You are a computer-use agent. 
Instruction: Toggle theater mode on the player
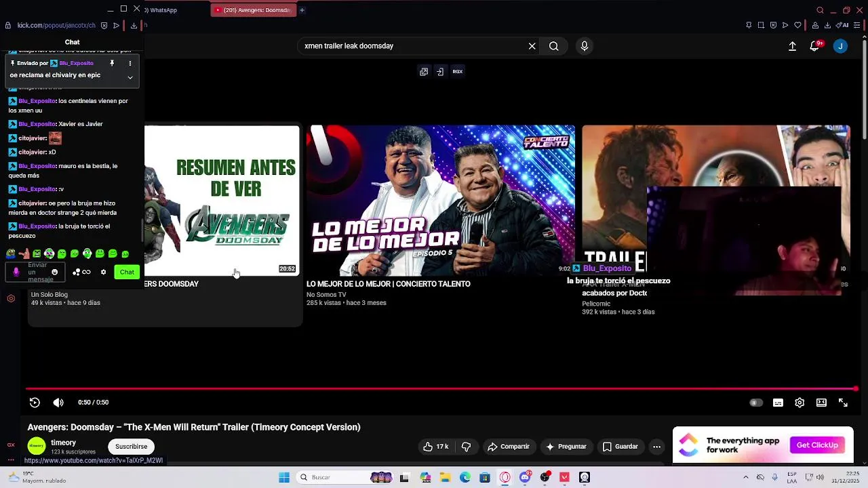click(x=821, y=403)
